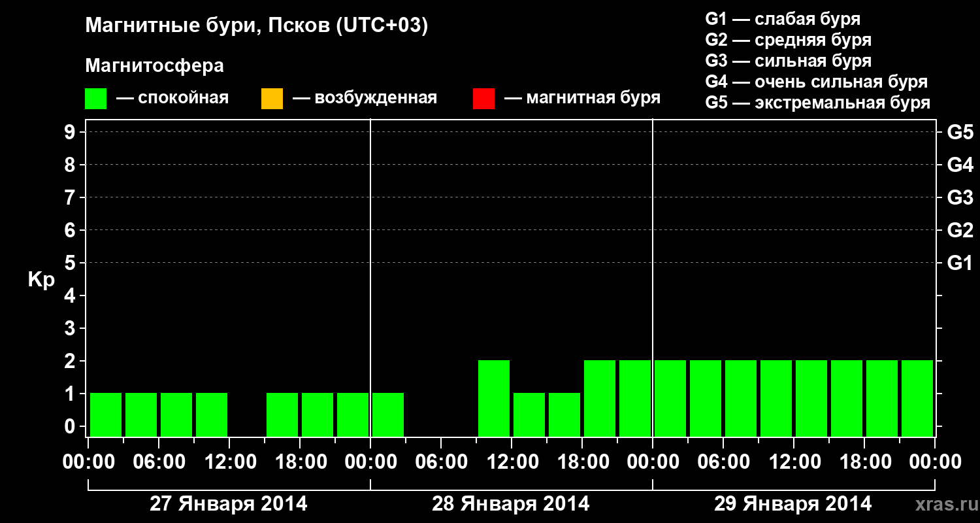Click the '28 Января 2014' date label
The height and width of the screenshot is (523, 980).
coord(511,504)
